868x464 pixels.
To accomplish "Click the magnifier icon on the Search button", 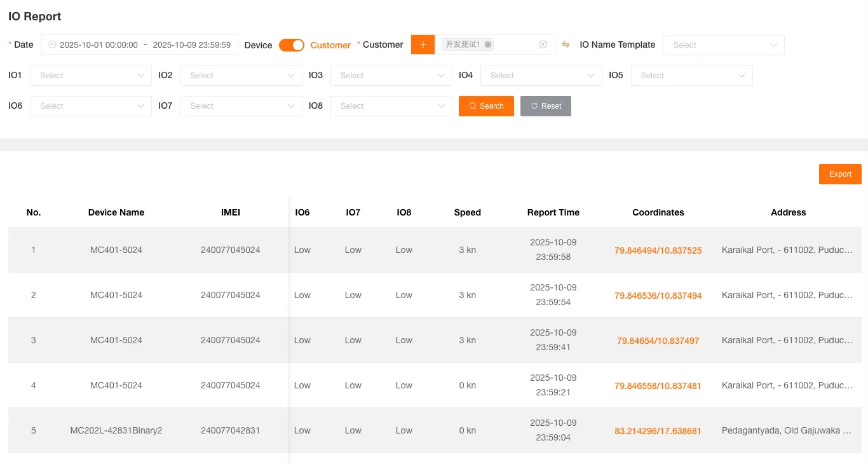I will point(471,106).
